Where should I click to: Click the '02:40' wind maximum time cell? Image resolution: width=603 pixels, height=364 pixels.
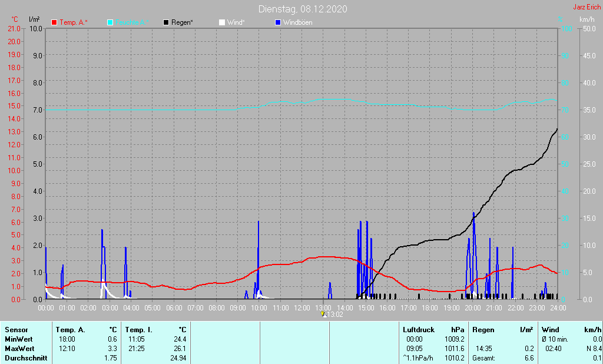[554, 349]
